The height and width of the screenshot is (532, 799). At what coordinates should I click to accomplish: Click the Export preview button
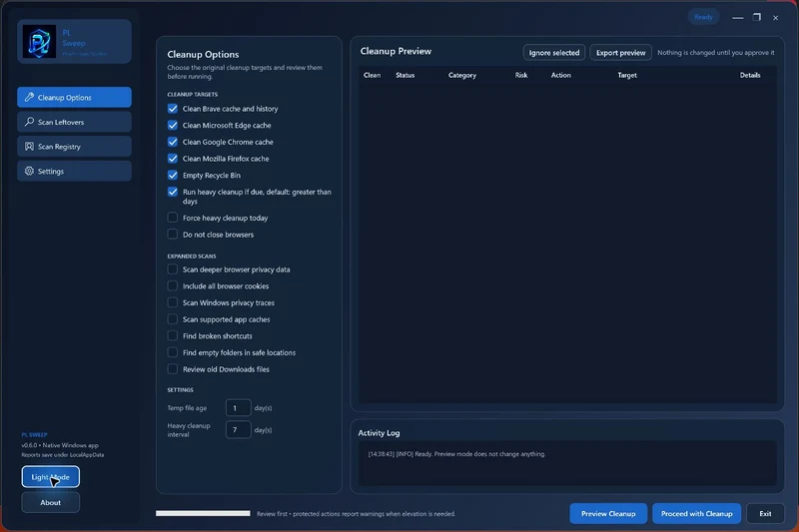(x=620, y=53)
